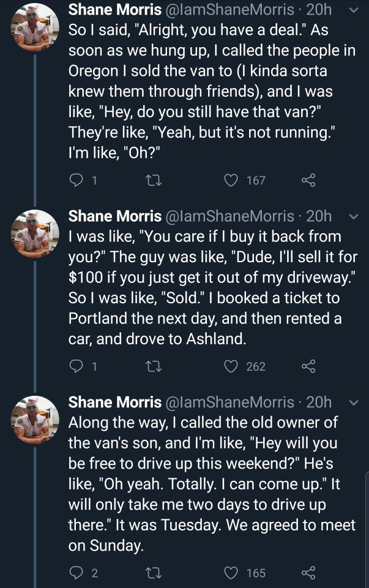Tap the second tweet's profile picture
Viewport: 369px width, 588px height.
(35, 233)
